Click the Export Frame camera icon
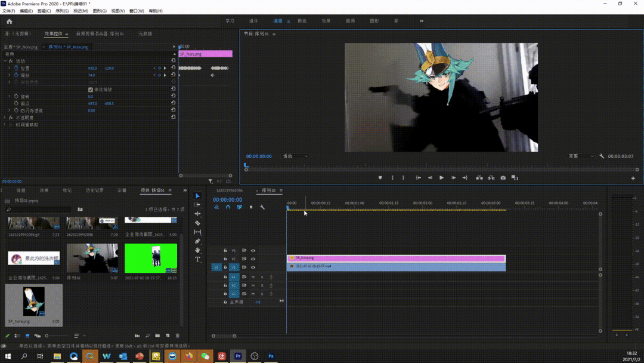Viewport: 644px width, 363px height. pyautogui.click(x=503, y=178)
